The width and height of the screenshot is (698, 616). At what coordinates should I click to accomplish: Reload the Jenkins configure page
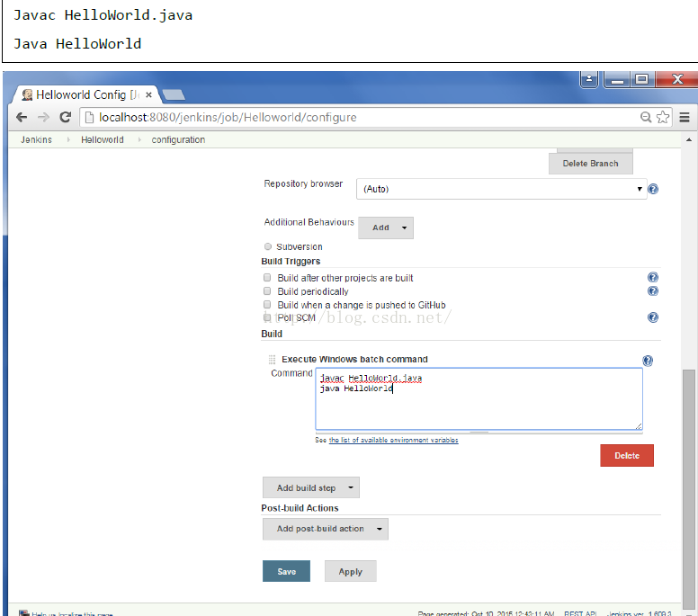66,118
